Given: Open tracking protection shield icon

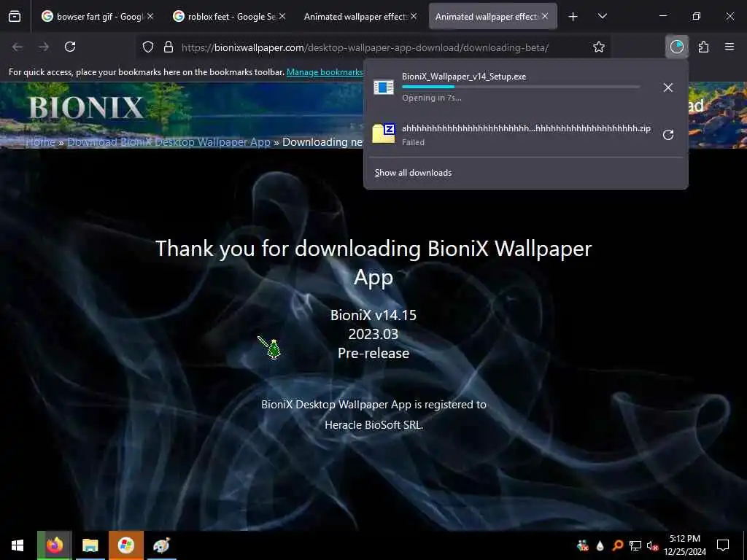Looking at the screenshot, I should pos(148,47).
